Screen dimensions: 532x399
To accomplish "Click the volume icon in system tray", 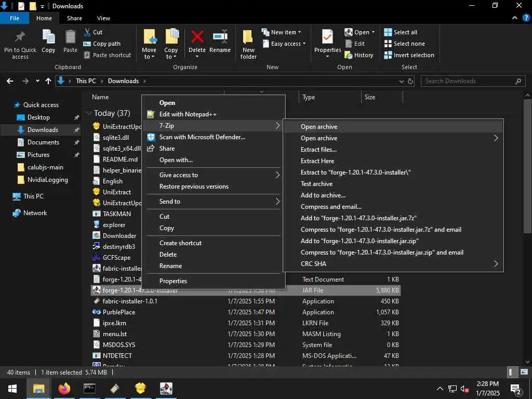I will coord(464,389).
